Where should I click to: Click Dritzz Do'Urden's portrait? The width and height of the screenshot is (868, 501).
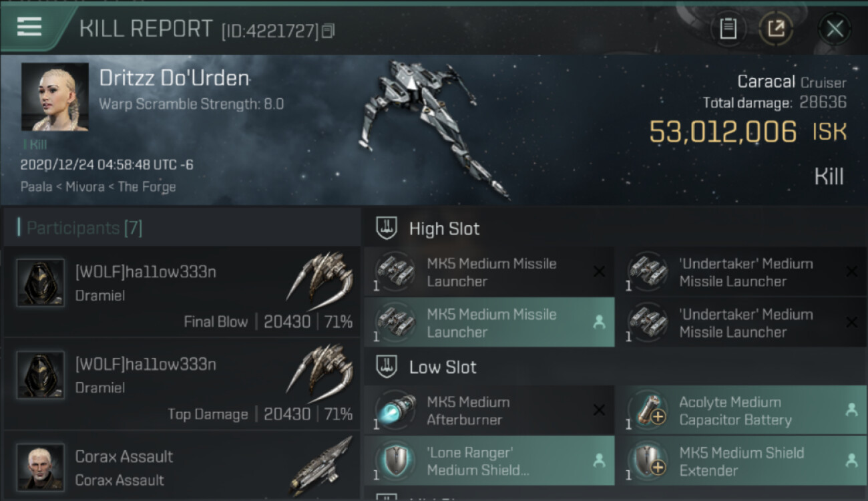[x=55, y=97]
